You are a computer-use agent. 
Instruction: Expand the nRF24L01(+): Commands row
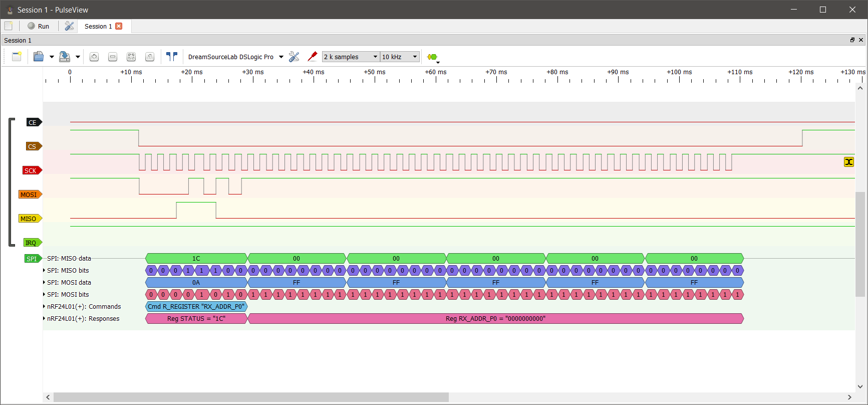pos(44,307)
